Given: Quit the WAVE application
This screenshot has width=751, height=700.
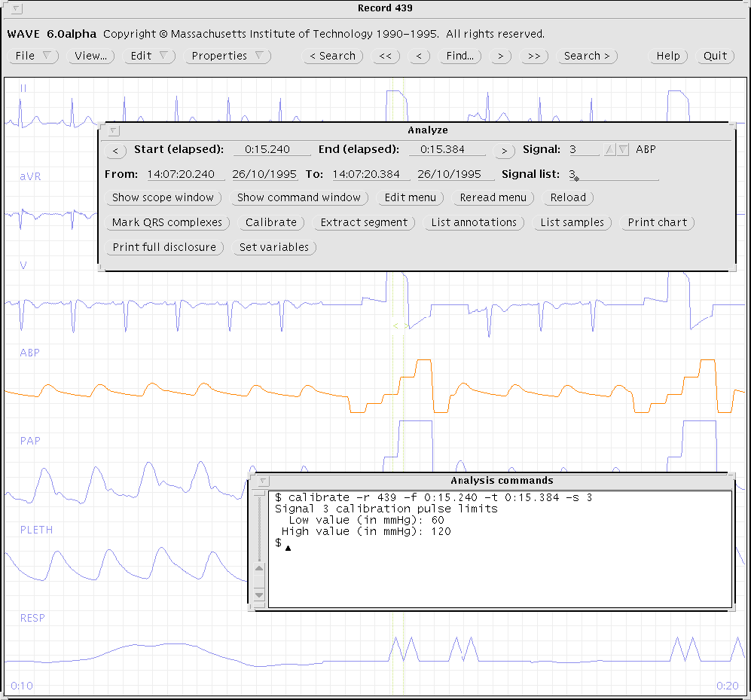Looking at the screenshot, I should (x=715, y=56).
